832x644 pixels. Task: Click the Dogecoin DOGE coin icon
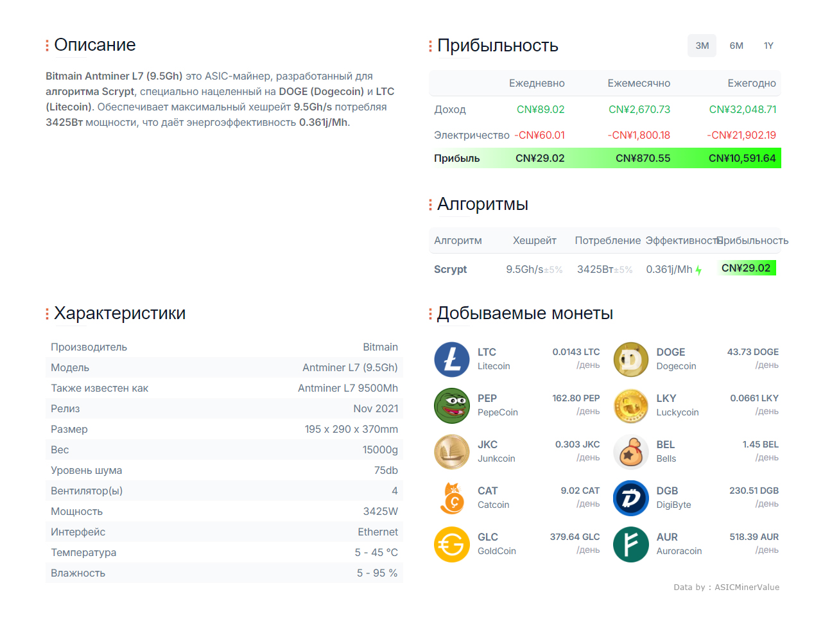click(x=631, y=360)
